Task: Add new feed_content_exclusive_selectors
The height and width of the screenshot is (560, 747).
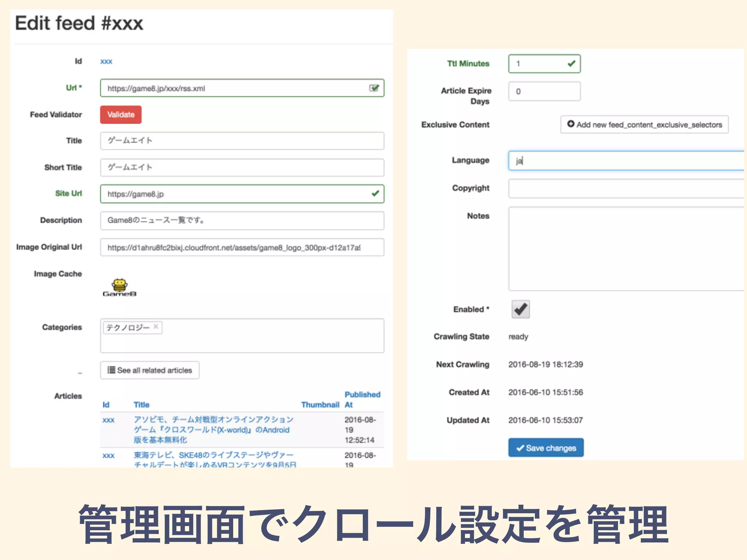Action: click(x=649, y=125)
